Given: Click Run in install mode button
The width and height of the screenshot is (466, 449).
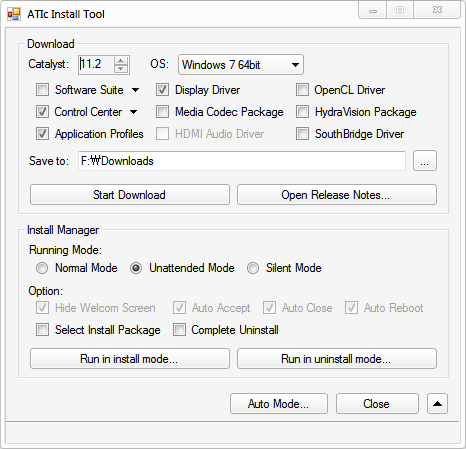Looking at the screenshot, I should (130, 359).
